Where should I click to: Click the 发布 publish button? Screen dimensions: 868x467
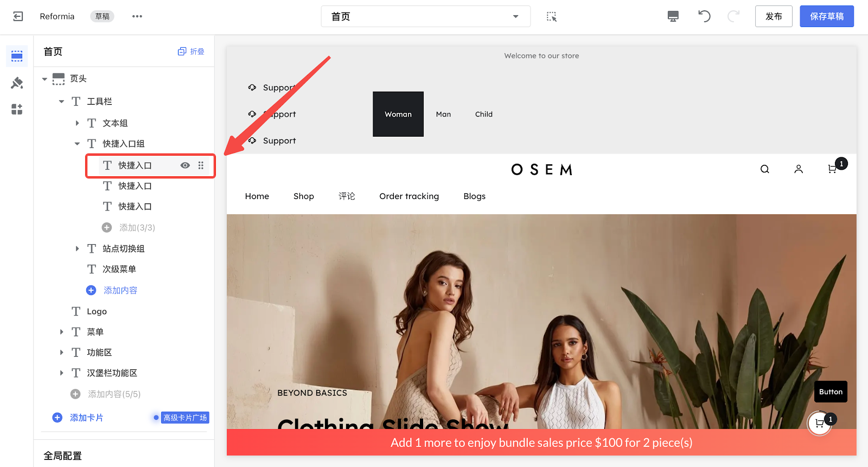coord(774,16)
